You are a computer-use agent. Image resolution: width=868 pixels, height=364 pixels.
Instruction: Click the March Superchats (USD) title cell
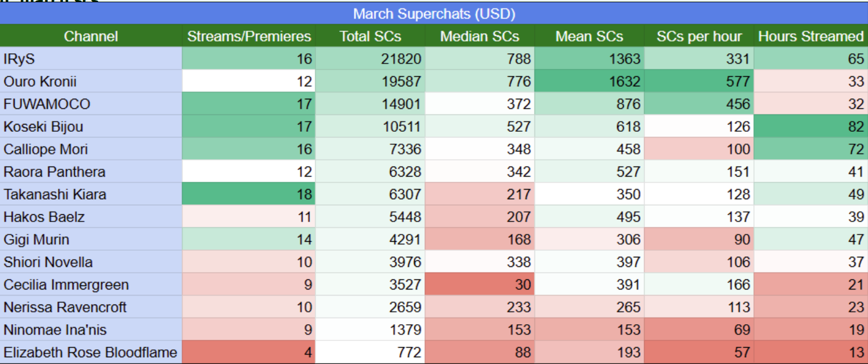(x=433, y=13)
